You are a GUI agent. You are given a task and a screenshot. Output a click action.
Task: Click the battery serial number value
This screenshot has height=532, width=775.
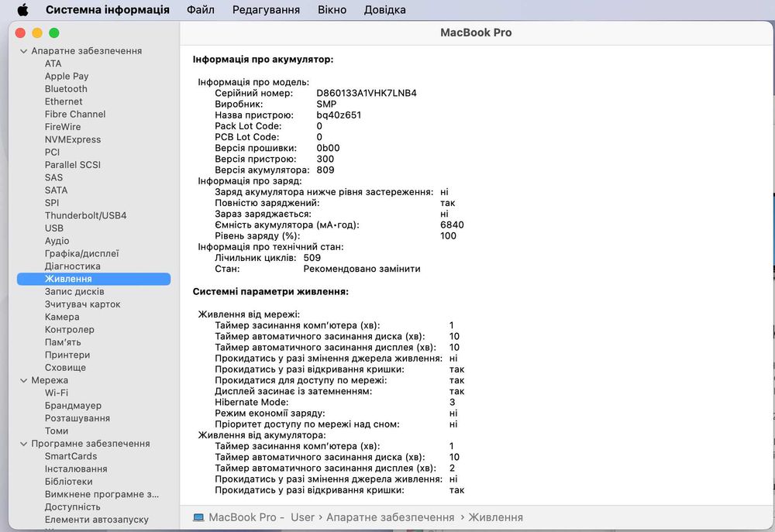point(366,93)
